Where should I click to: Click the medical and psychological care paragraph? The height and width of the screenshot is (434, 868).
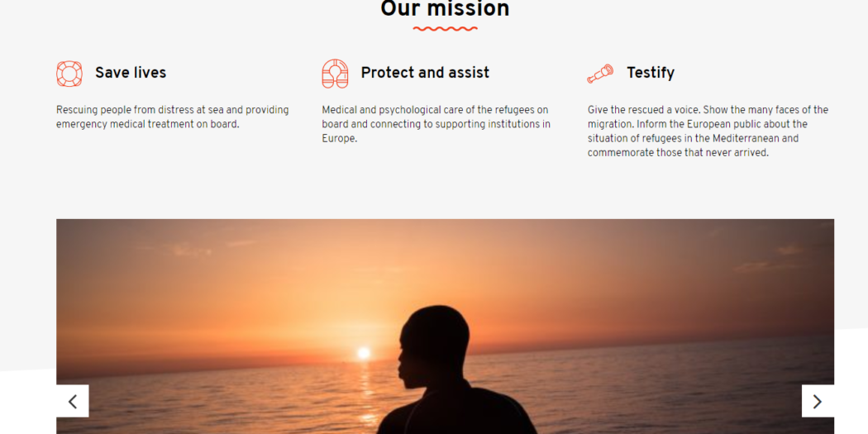point(436,124)
